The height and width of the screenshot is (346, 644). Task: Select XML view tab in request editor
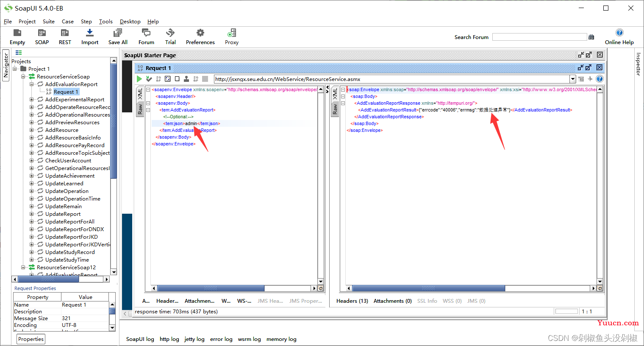pos(140,95)
